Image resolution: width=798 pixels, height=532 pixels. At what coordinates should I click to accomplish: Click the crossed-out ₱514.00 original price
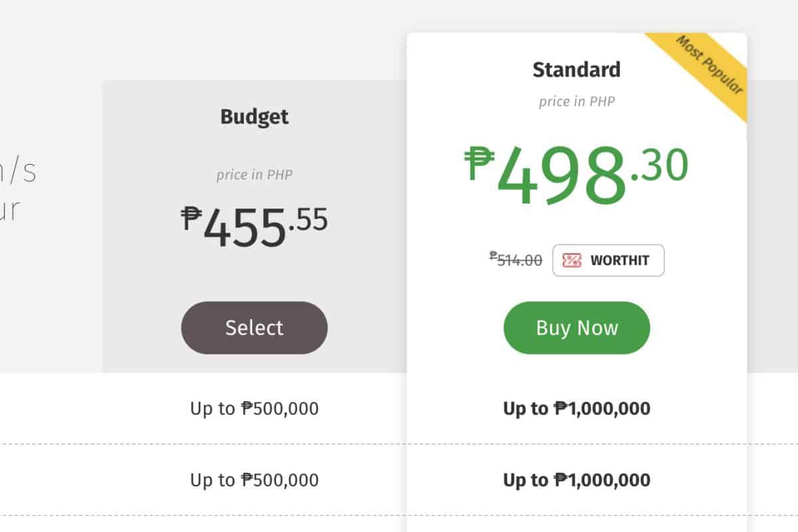516,260
